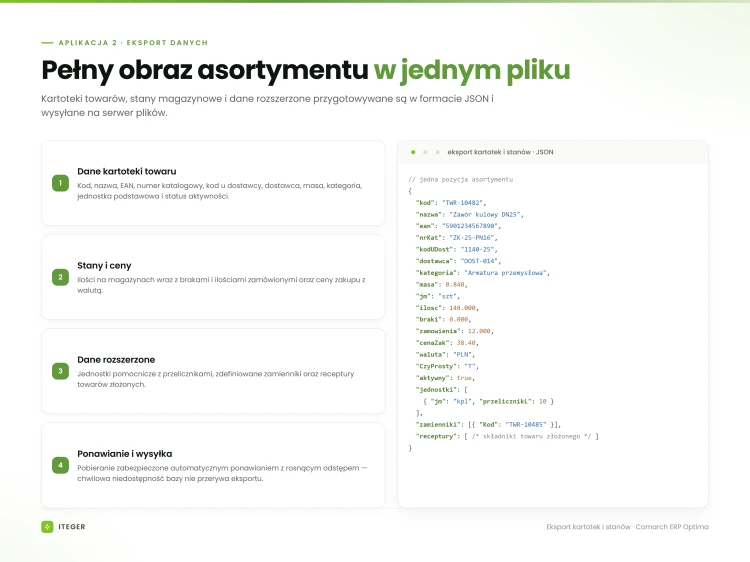Click the code line with "przelicznikL": 10

[488, 401]
